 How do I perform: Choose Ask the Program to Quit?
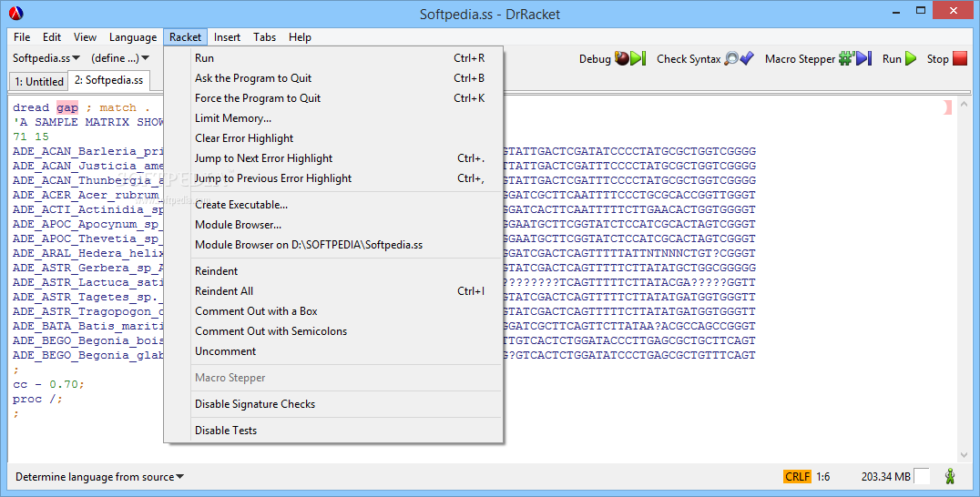pyautogui.click(x=333, y=78)
